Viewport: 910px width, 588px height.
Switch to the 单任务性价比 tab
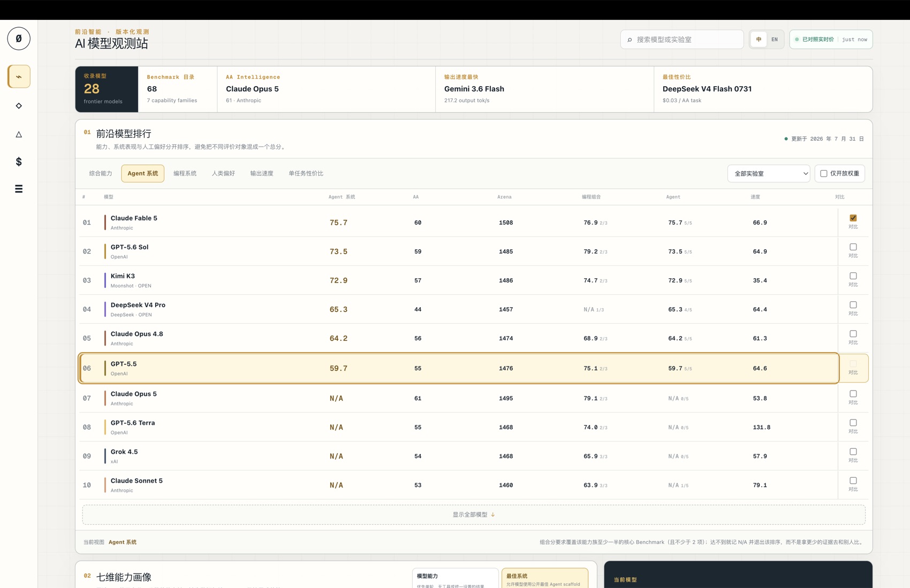[306, 173]
